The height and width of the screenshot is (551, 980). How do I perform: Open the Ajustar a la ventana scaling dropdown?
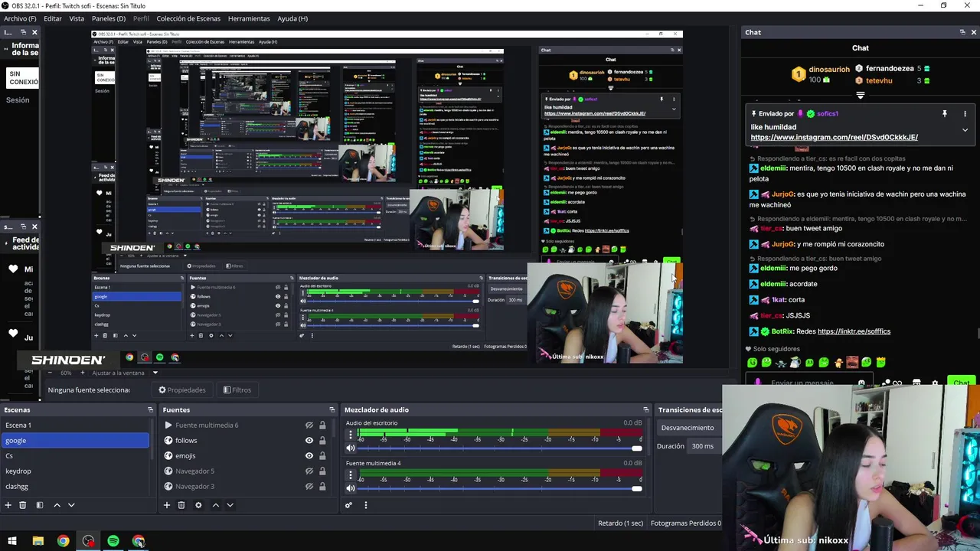pyautogui.click(x=125, y=373)
